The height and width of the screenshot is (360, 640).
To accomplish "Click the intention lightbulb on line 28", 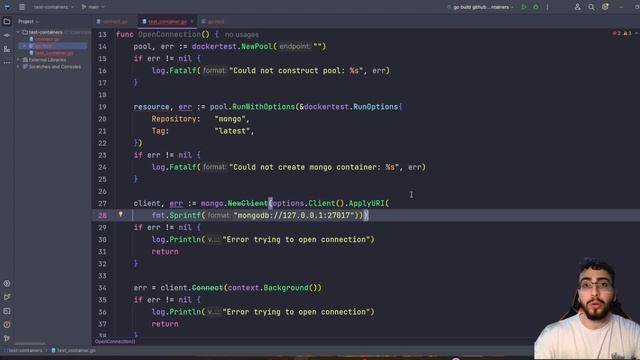I will point(120,214).
